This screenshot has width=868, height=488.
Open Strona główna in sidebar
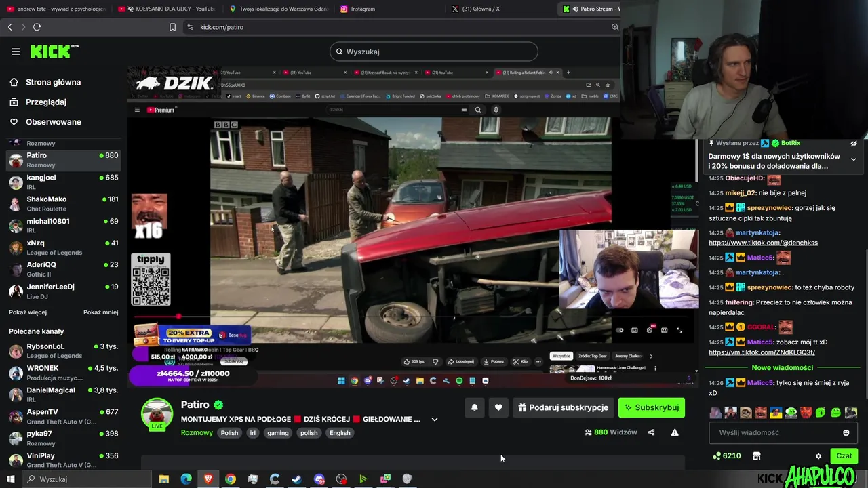53,82
